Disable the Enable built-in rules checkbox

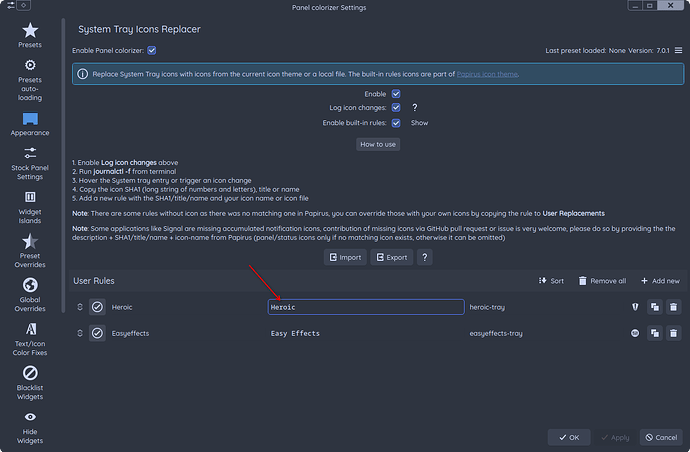(396, 122)
